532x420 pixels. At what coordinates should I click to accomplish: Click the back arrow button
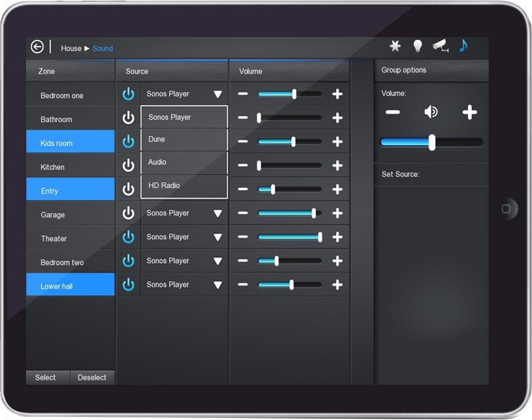point(37,47)
